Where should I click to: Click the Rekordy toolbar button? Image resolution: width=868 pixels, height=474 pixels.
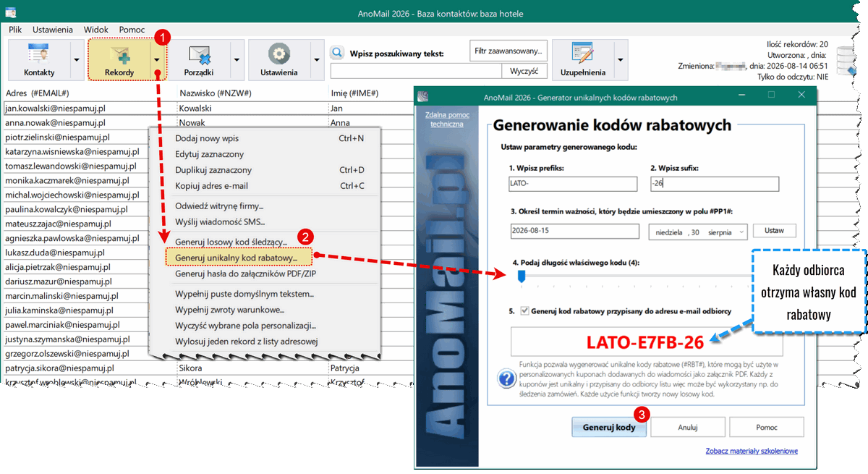tap(119, 60)
